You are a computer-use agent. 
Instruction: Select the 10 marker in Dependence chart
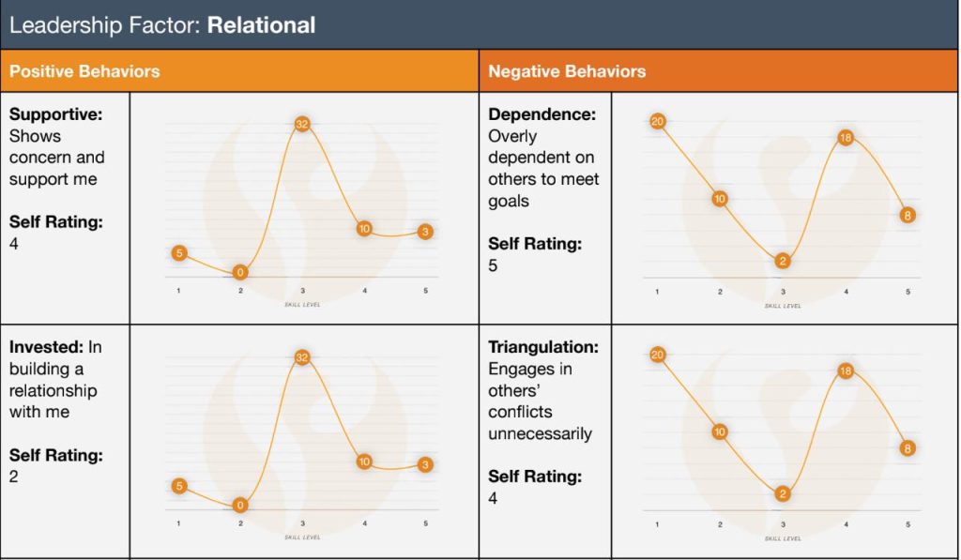[720, 199]
